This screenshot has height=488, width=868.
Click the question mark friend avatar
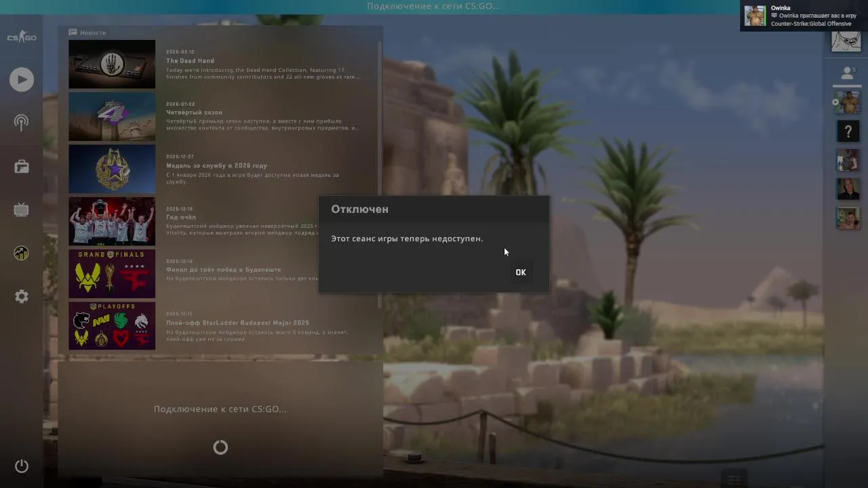coord(848,131)
